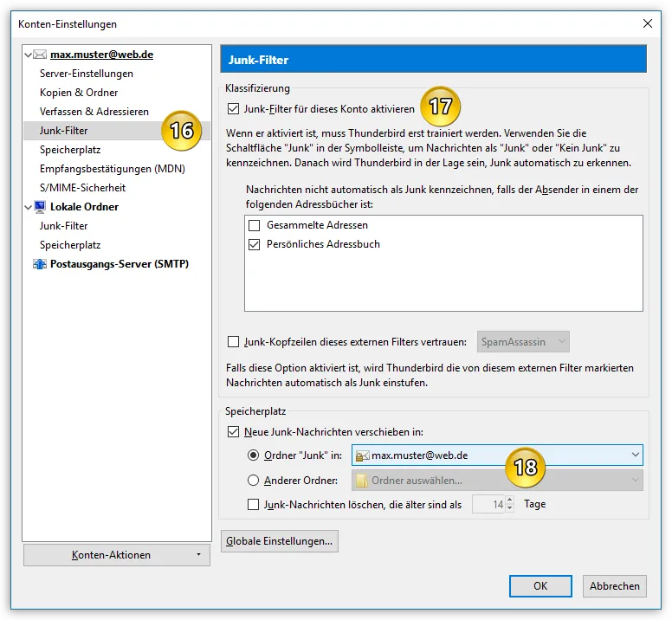The height and width of the screenshot is (620, 672).
Task: Close the Konten-Einstellungen dialog
Action: point(648,23)
